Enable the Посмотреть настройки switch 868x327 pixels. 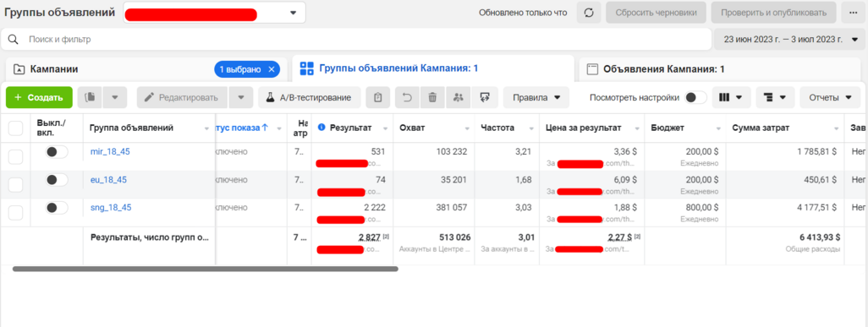696,97
